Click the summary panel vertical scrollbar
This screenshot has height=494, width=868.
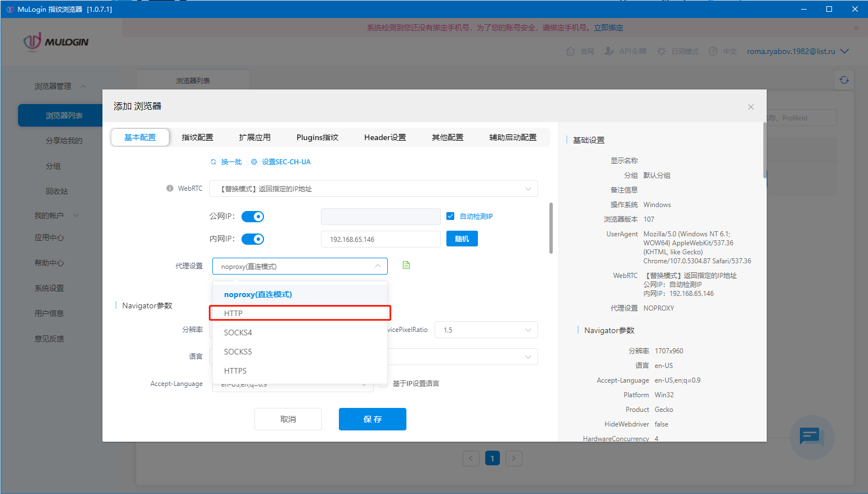point(764,150)
